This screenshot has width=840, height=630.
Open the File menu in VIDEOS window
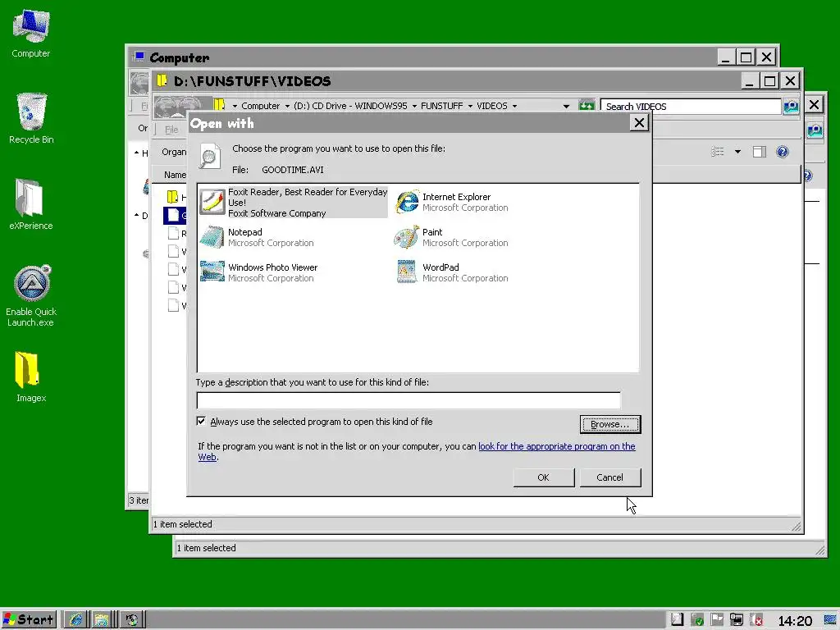(x=171, y=129)
